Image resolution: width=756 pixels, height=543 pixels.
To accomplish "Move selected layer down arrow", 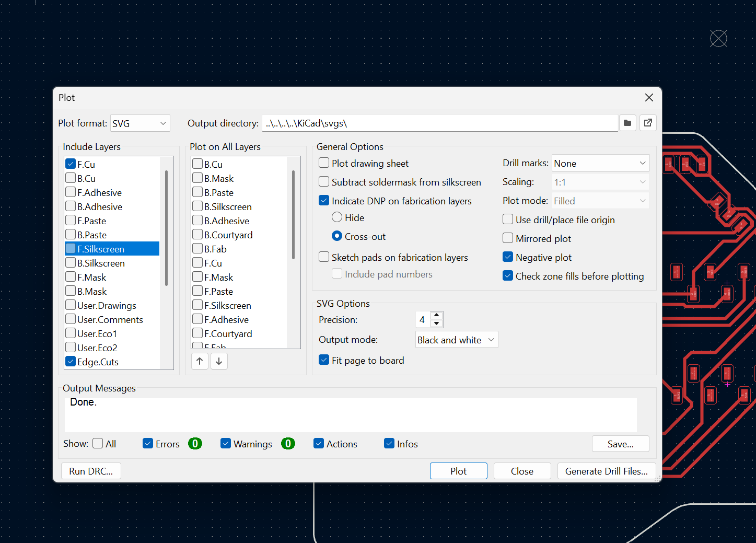I will (219, 361).
